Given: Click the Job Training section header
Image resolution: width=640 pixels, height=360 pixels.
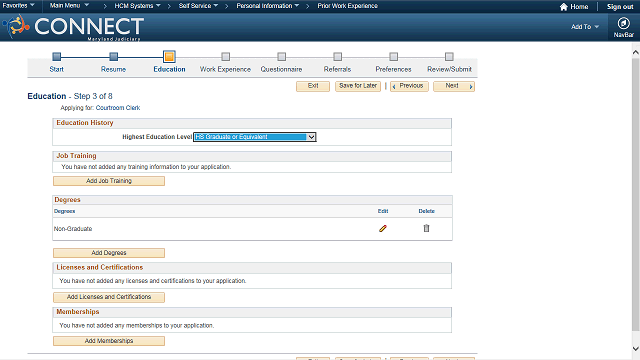Looking at the screenshot, I should click(x=76, y=156).
